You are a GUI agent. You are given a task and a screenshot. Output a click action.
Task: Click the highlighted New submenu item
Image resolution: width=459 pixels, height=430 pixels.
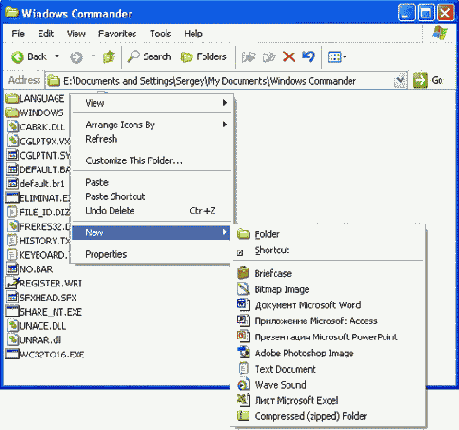(152, 233)
